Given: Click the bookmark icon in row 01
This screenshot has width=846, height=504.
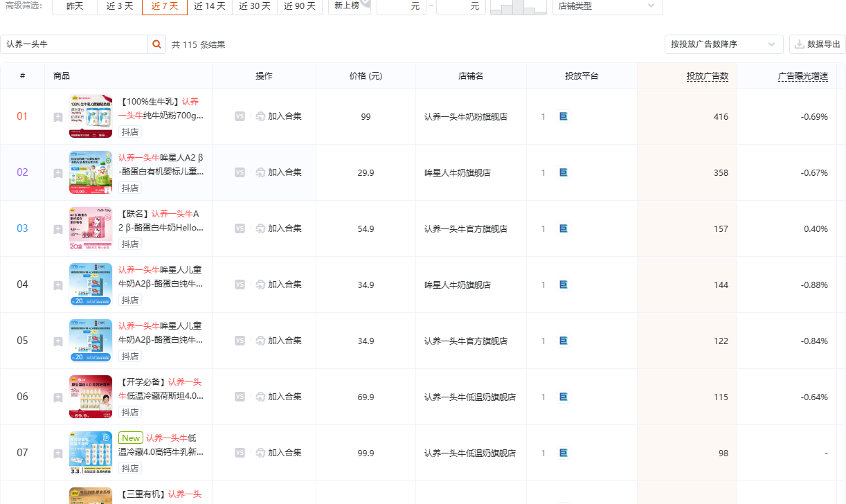Looking at the screenshot, I should pyautogui.click(x=58, y=117).
